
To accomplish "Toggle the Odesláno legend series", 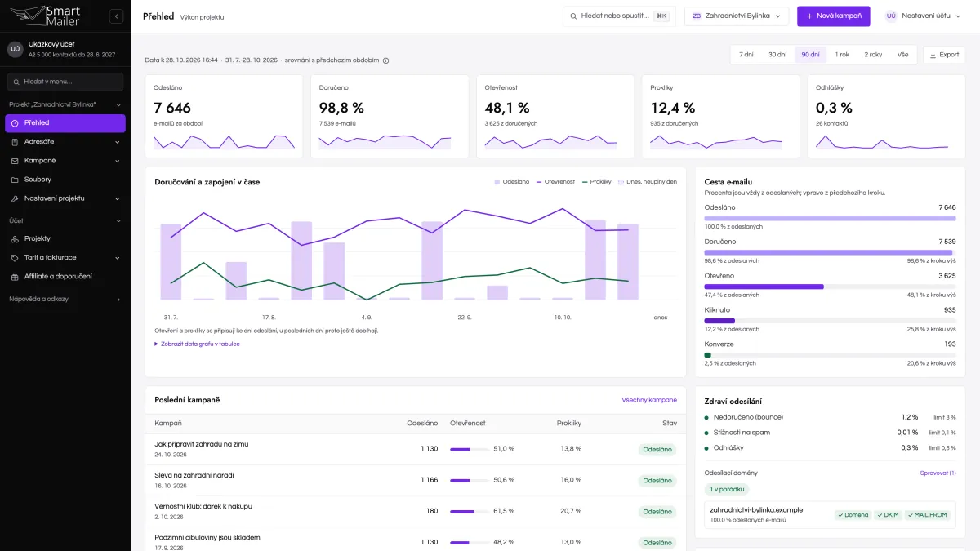I will point(512,182).
